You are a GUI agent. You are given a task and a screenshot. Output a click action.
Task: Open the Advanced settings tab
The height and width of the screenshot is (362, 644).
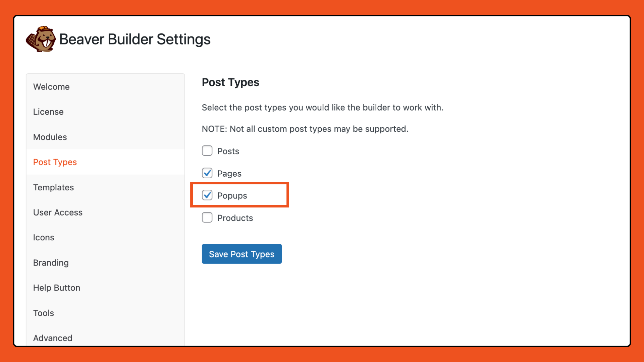pyautogui.click(x=53, y=338)
